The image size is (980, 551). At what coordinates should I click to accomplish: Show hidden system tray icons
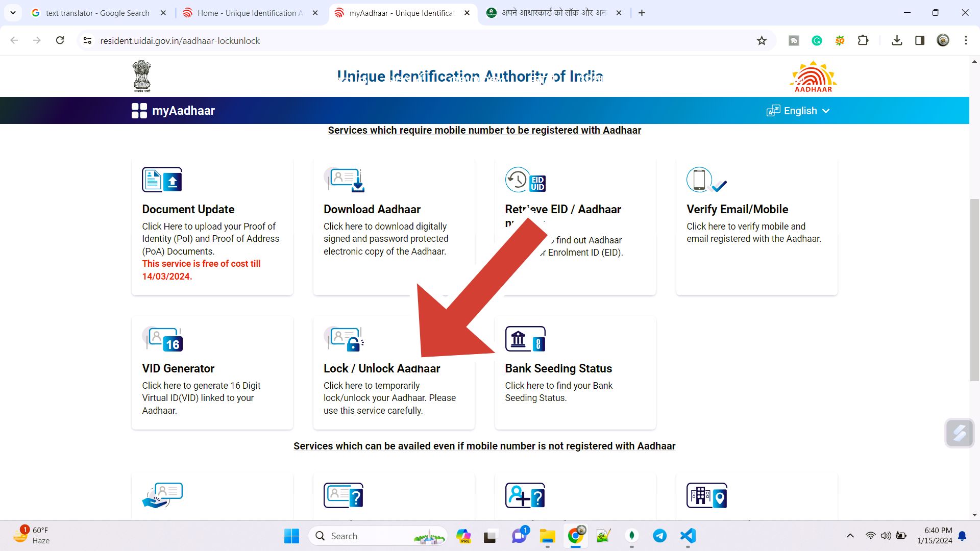pos(850,536)
